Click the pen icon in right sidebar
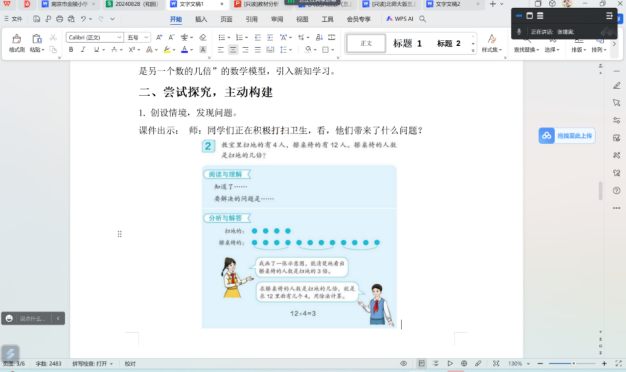The height and width of the screenshot is (372, 626). point(616,86)
